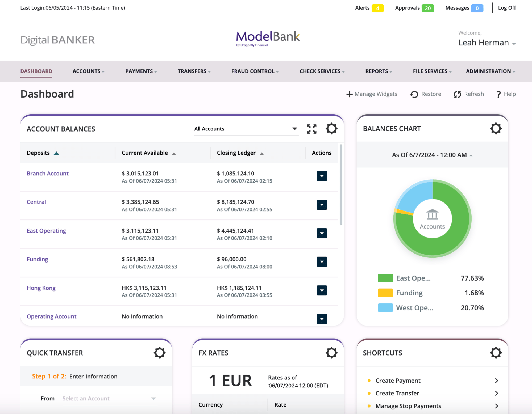Open the Hong Kong account link
This screenshot has height=414, width=532.
pos(41,288)
